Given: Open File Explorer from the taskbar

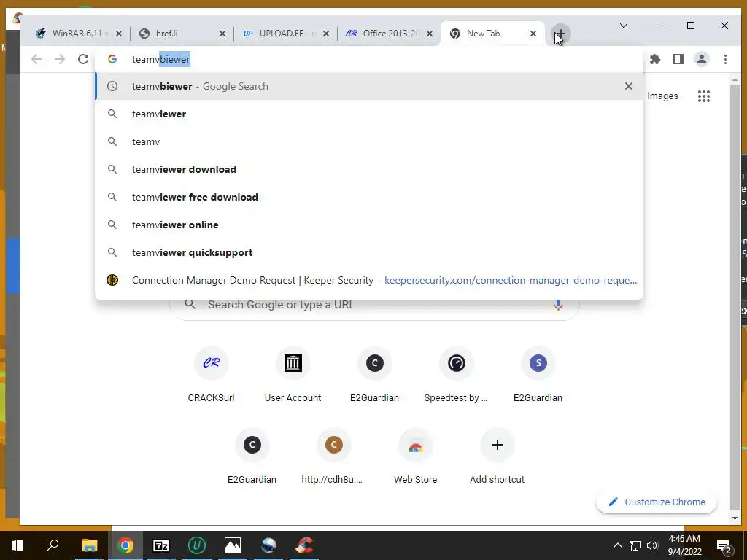Looking at the screenshot, I should coord(89,545).
